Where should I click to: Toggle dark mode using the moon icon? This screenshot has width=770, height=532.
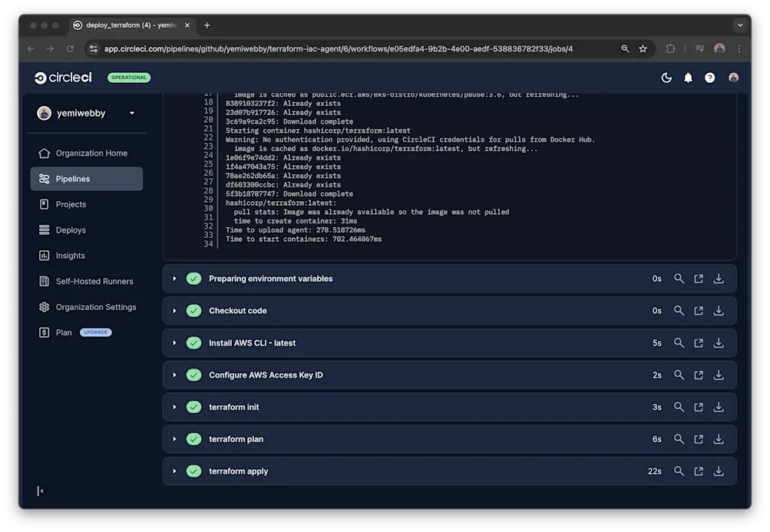[665, 78]
